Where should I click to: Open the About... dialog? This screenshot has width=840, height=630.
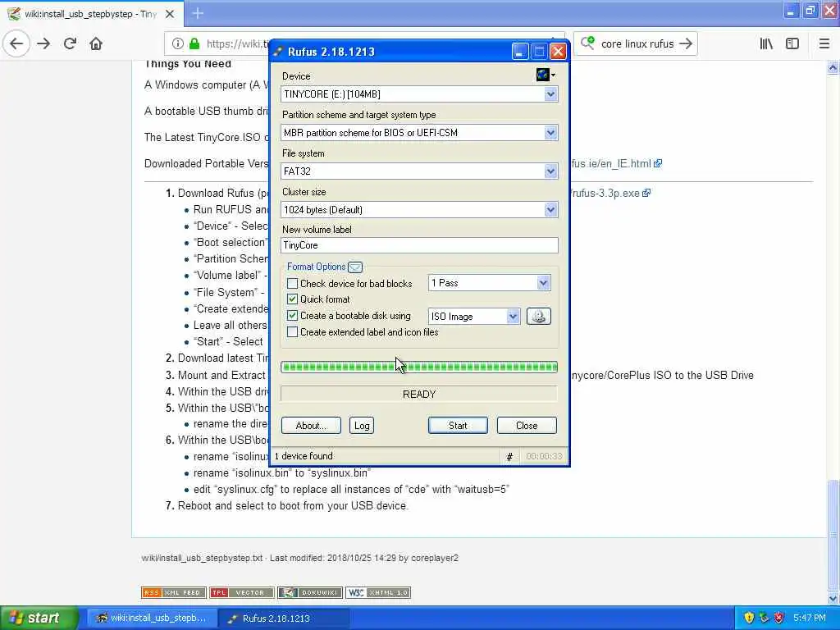pos(311,426)
